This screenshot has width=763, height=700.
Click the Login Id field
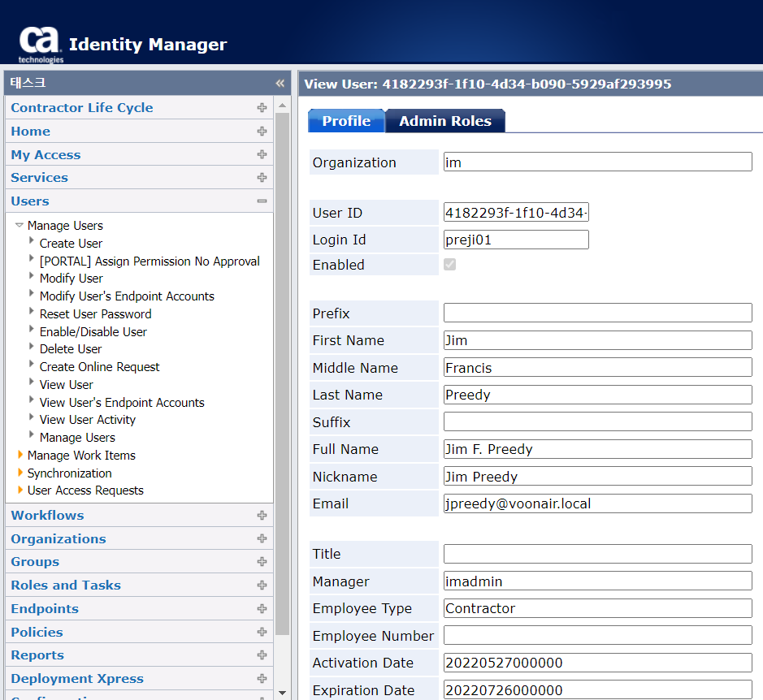[x=516, y=240]
